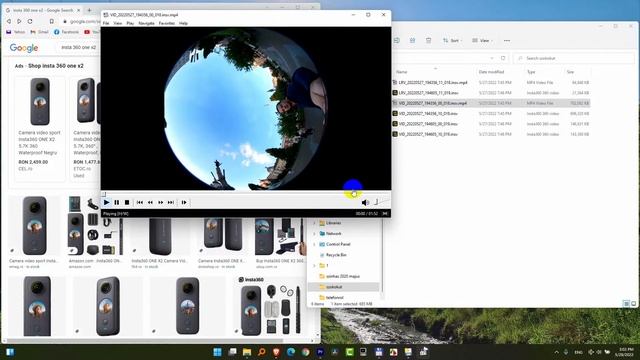Open the Gmail bookmark in Chrome
Viewport: 640px width, 360px height.
pyautogui.click(x=40, y=32)
